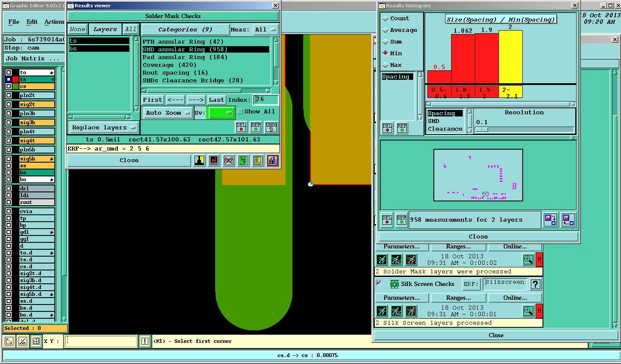Open Solder Mask Ranges button
621x364 pixels.
458,247
